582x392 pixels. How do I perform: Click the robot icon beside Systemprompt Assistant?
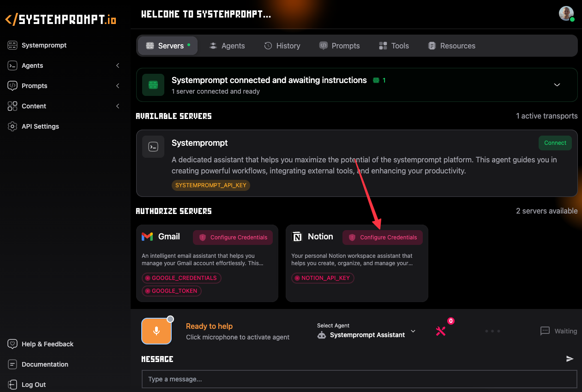point(322,335)
